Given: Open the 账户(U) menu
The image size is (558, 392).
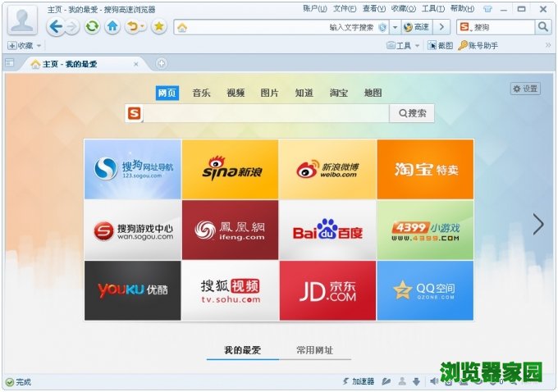Looking at the screenshot, I should (315, 9).
